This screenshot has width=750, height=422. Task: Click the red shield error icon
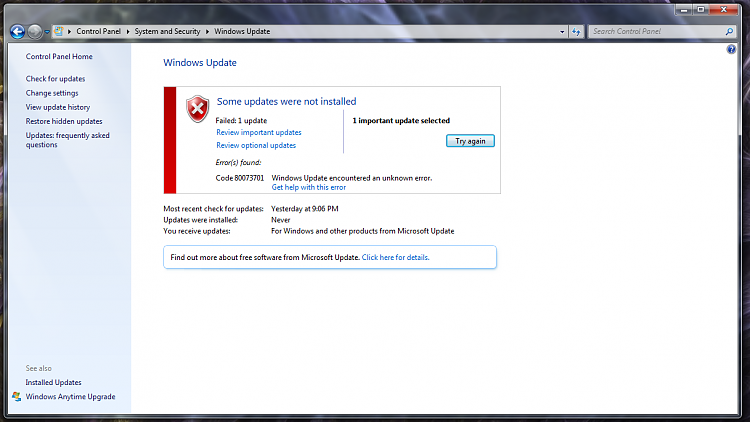(198, 109)
